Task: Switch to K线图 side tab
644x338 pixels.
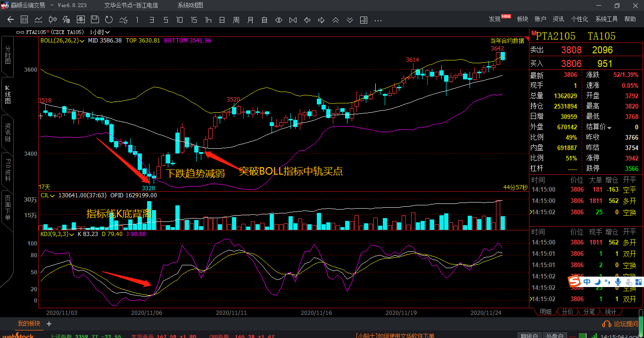Action: (x=8, y=94)
